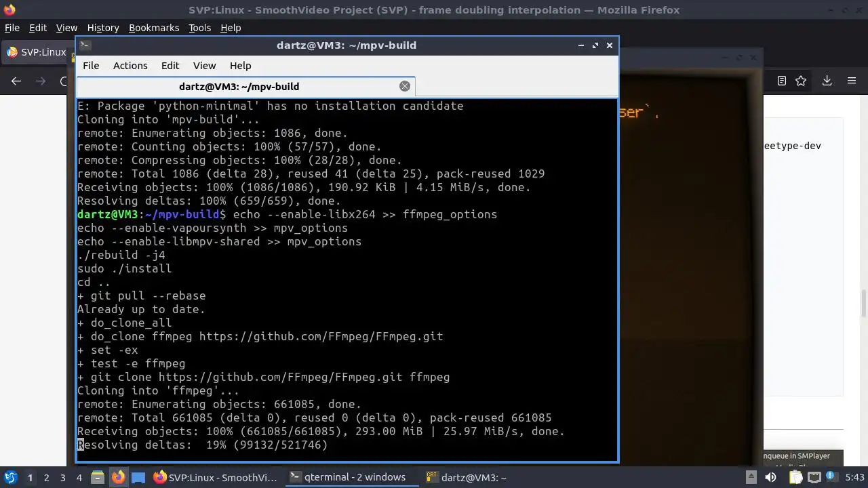Maximize the qterminal window
This screenshot has width=868, height=488.
pyautogui.click(x=595, y=45)
